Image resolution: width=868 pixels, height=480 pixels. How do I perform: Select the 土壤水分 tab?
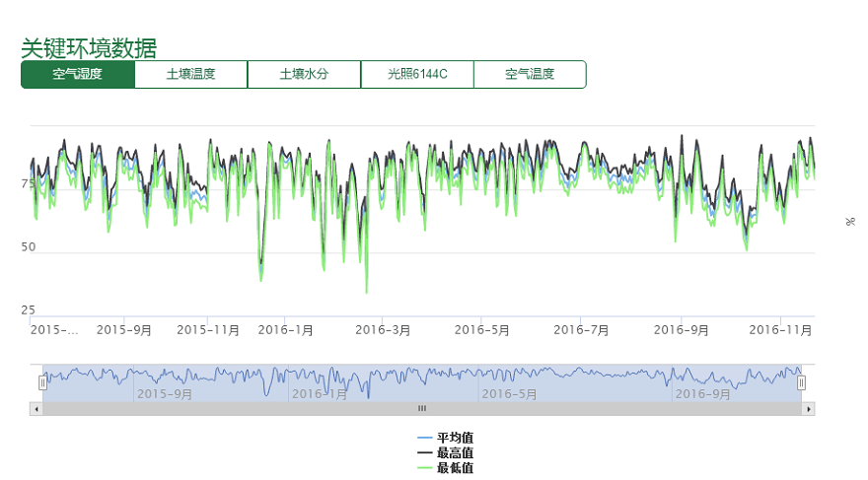304,74
